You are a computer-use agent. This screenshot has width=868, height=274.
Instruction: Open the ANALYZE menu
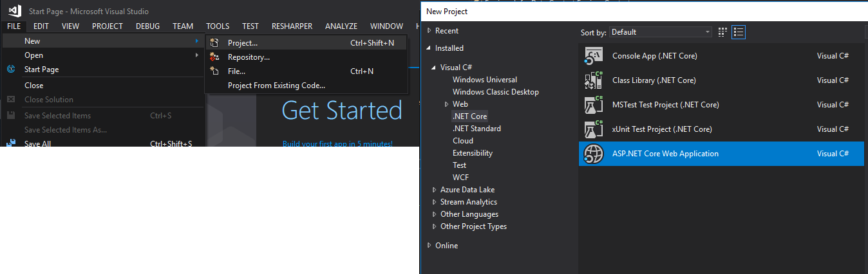tap(341, 26)
